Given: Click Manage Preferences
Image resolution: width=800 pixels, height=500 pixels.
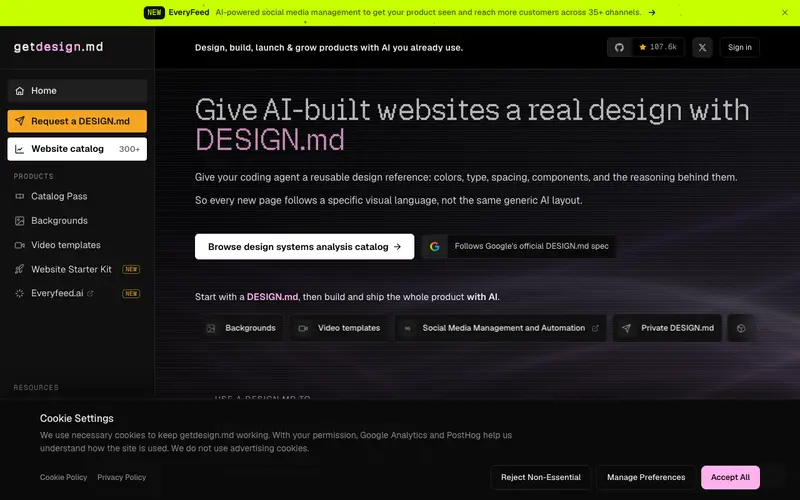Looking at the screenshot, I should (x=646, y=478).
